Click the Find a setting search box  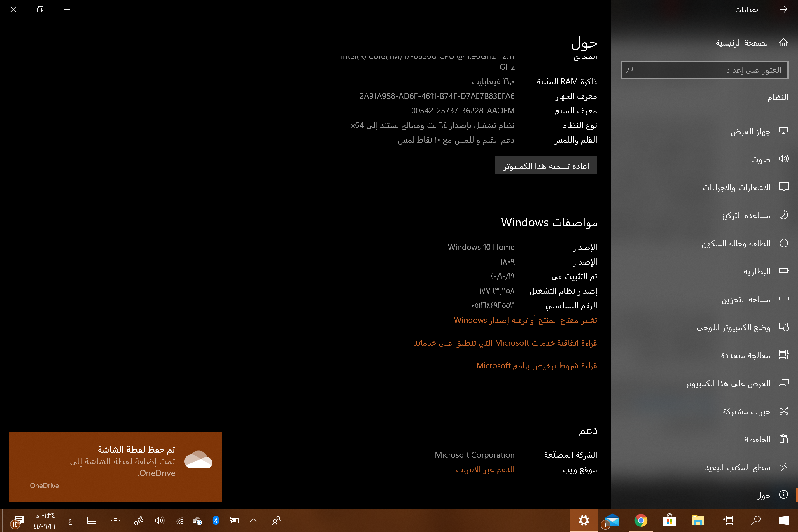point(704,70)
